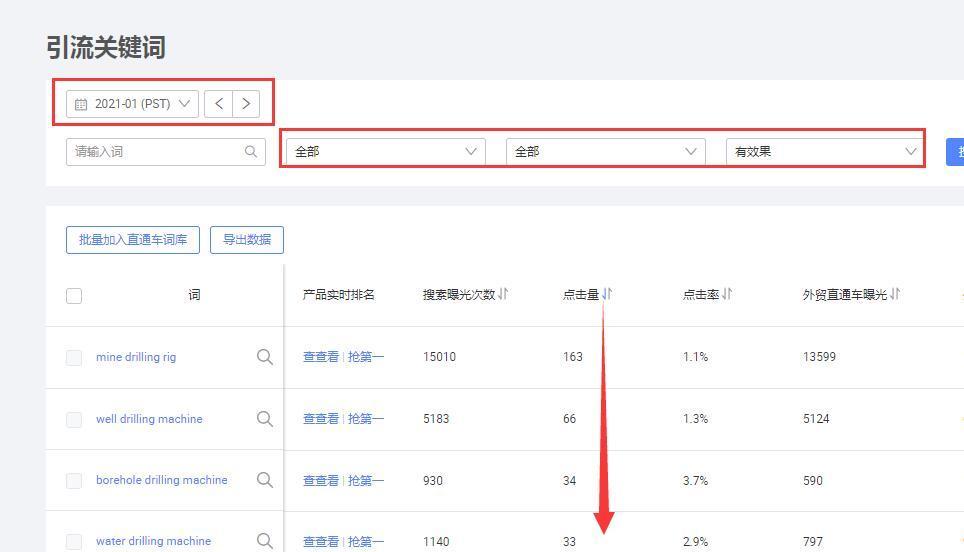Click the 词 column header
The image size is (964, 552).
coord(194,295)
